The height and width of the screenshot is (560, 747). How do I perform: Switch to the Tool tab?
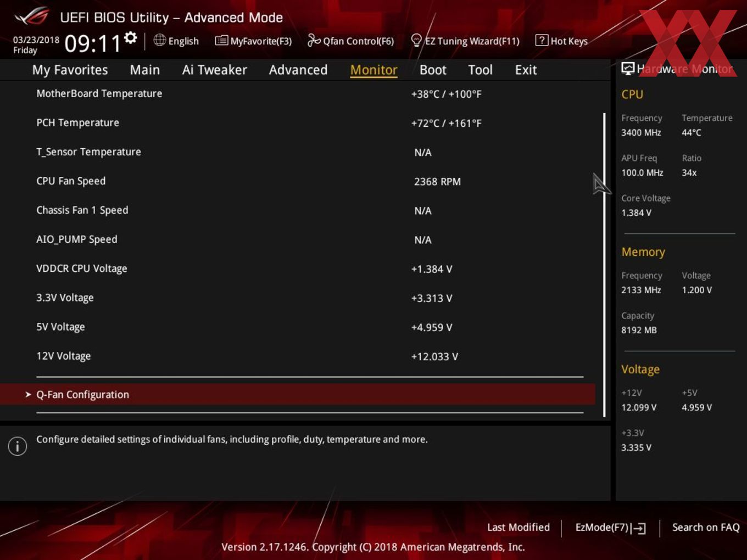[x=480, y=70]
